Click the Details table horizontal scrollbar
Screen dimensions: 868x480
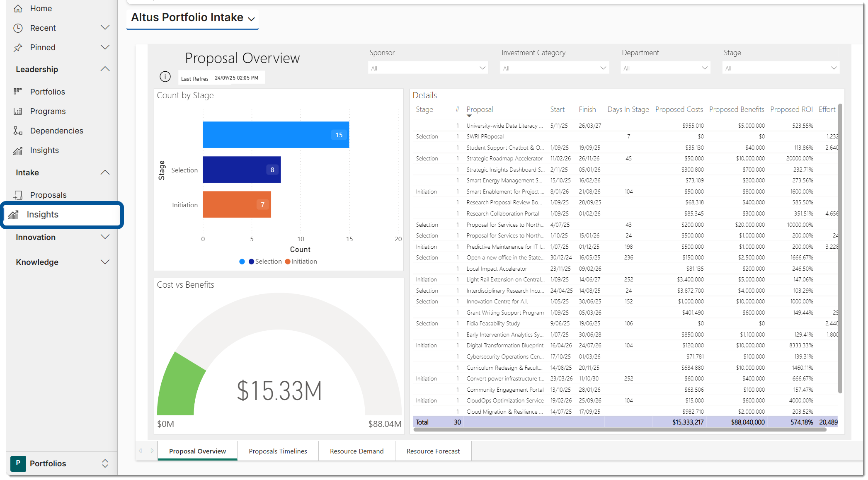point(620,430)
